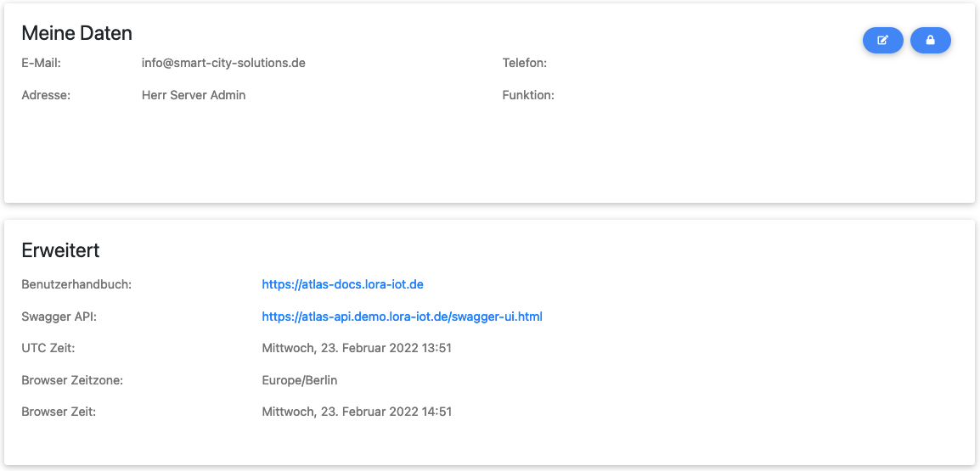Click the 'Browser Zeitzone:' label
The width and height of the screenshot is (980, 471).
pyautogui.click(x=72, y=380)
